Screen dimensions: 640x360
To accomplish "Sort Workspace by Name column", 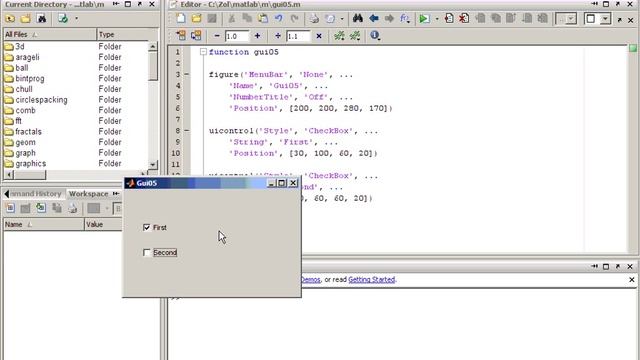I will pyautogui.click(x=43, y=224).
